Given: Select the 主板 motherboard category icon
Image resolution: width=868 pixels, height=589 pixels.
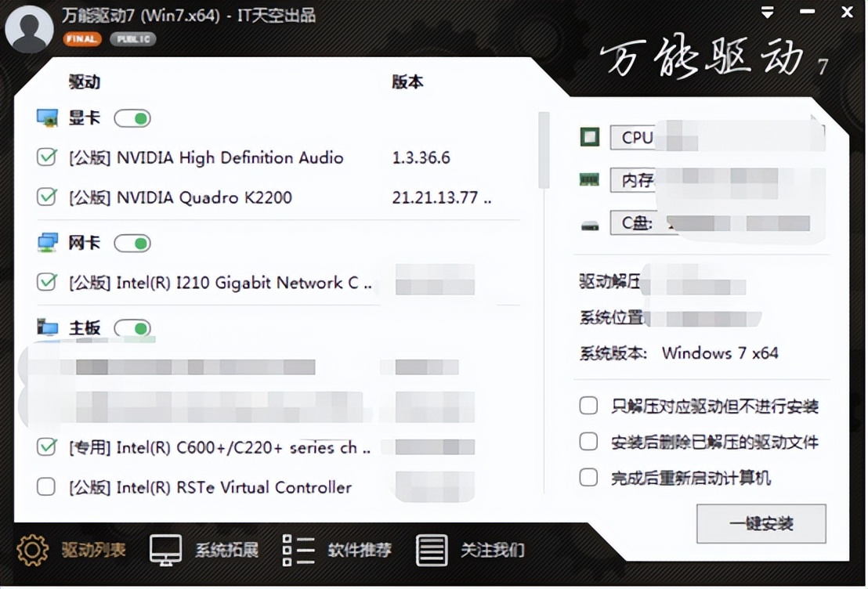Looking at the screenshot, I should pyautogui.click(x=49, y=328).
